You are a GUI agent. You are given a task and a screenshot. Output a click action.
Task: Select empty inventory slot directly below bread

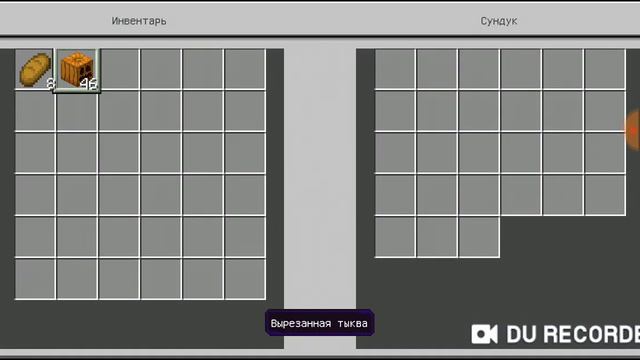(x=35, y=111)
